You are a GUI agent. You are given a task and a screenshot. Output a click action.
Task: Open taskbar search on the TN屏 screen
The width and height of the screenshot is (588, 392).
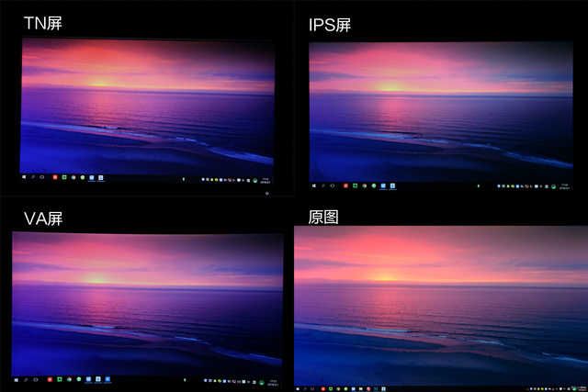point(33,177)
